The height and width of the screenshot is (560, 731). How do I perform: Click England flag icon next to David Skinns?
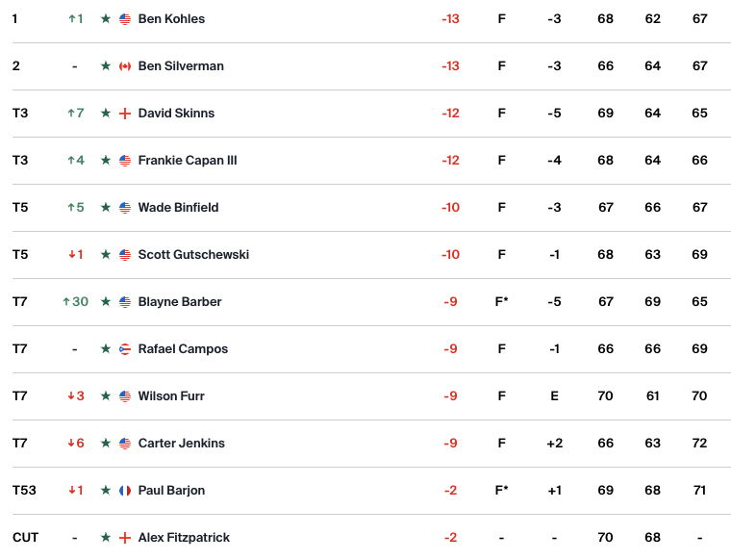pyautogui.click(x=125, y=114)
